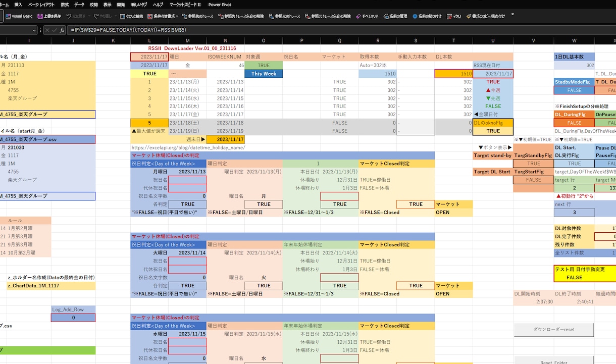Switch to the 数式 ribbon tab
Screen dimensions: 616x364
point(65,4)
